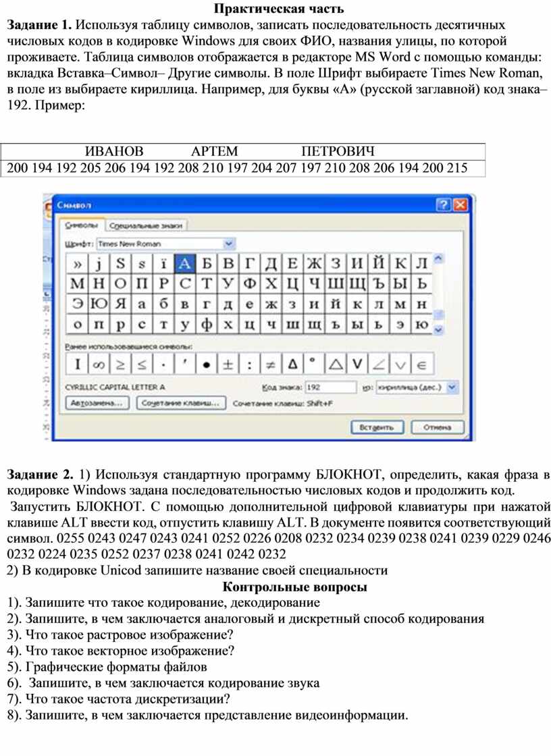Select the colon recent symbol

(x=249, y=364)
